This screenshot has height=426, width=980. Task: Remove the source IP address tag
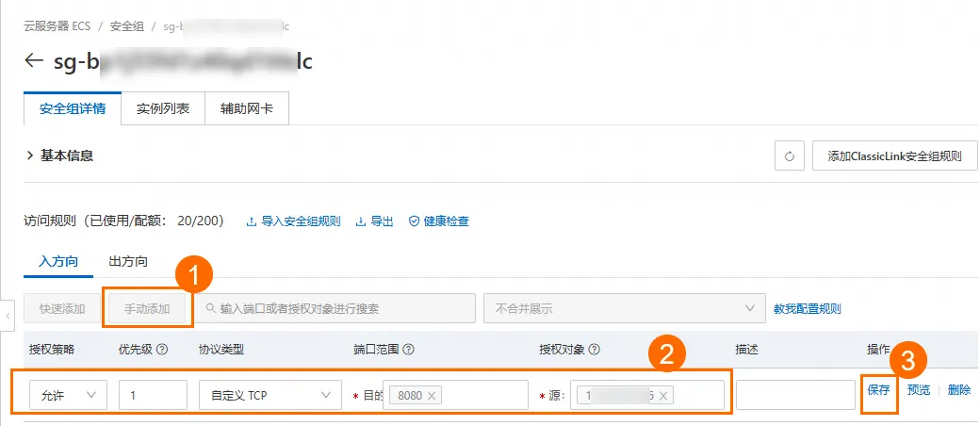663,396
